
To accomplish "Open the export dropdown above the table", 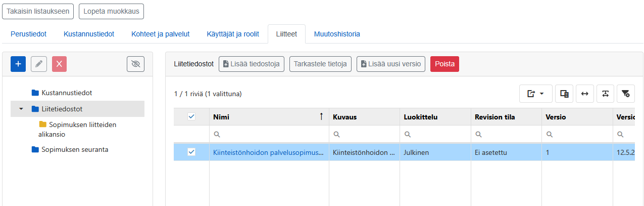I will click(535, 94).
